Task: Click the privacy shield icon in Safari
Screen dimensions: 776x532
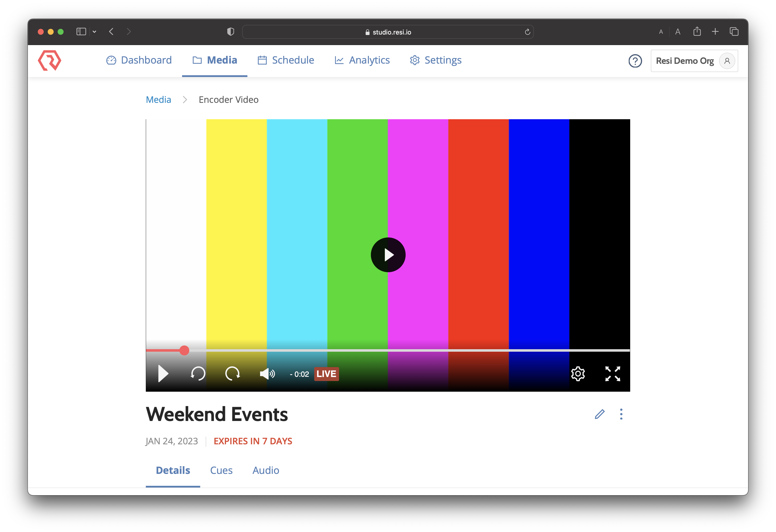Action: click(231, 32)
